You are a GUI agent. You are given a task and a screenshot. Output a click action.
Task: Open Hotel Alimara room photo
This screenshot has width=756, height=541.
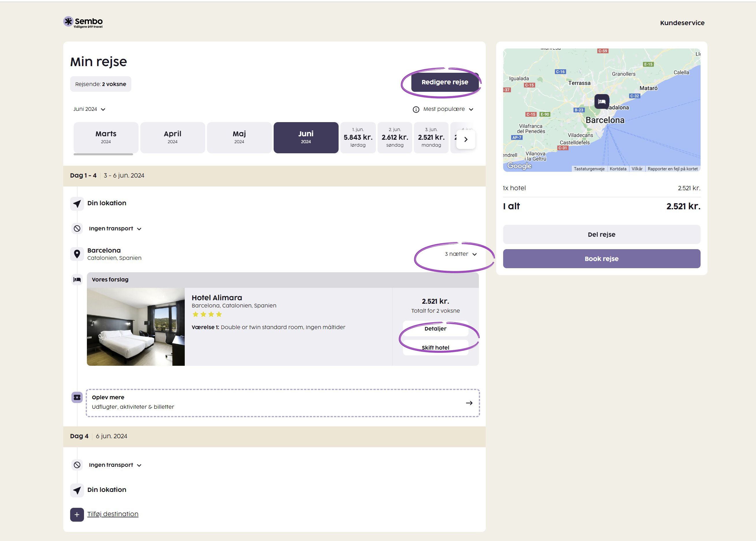point(136,327)
